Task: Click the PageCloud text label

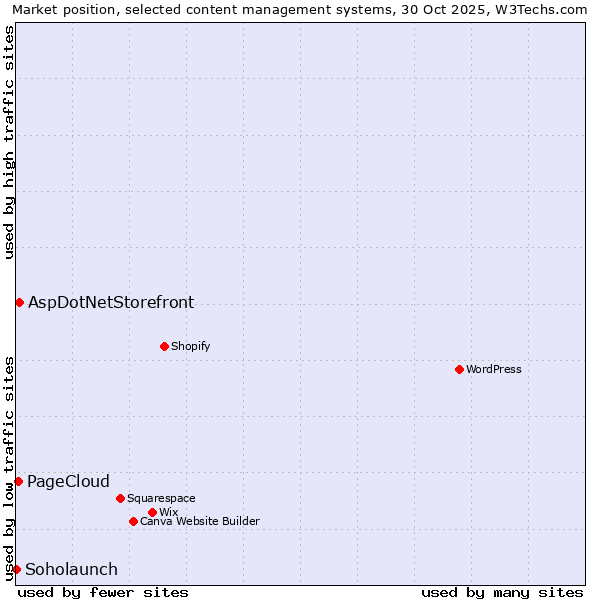Action: coord(68,481)
